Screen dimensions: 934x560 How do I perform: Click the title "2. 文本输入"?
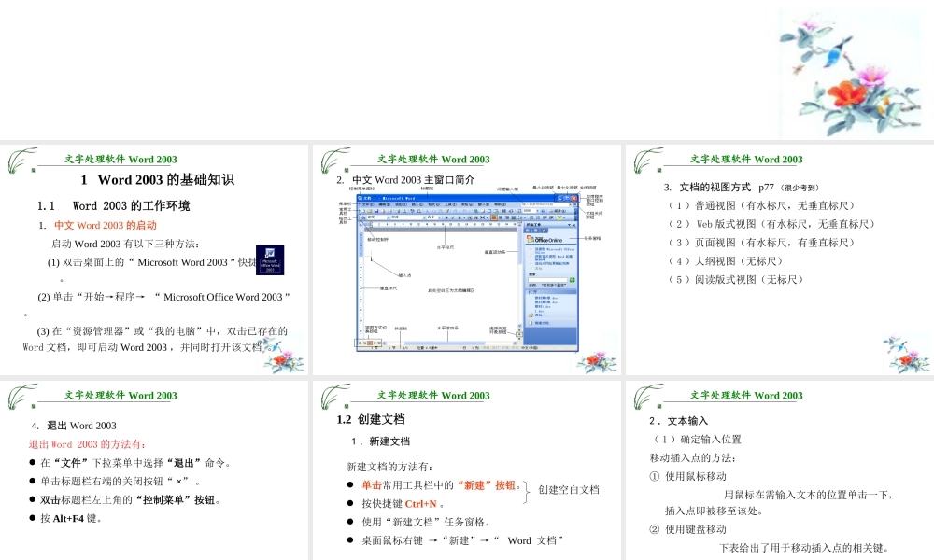pyautogui.click(x=678, y=421)
